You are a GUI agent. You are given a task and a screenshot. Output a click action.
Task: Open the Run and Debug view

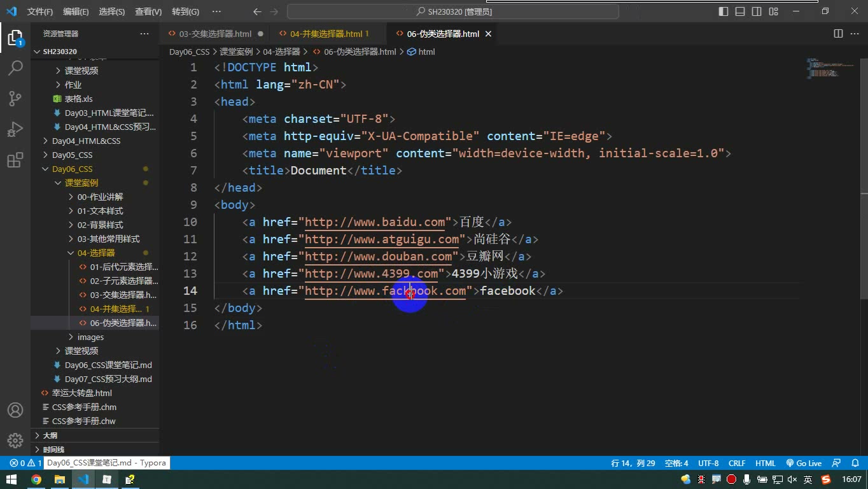pos(15,129)
